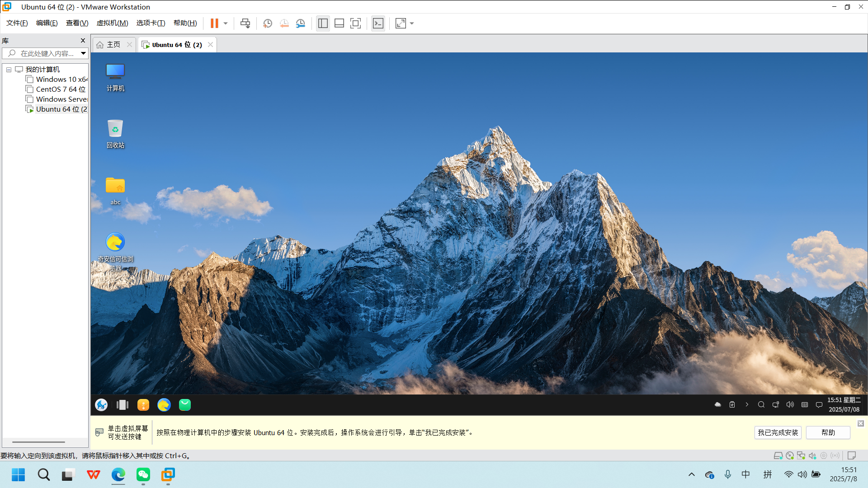This screenshot has width=868, height=488.
Task: Open WeChat from the Windows taskbar
Action: point(143,474)
